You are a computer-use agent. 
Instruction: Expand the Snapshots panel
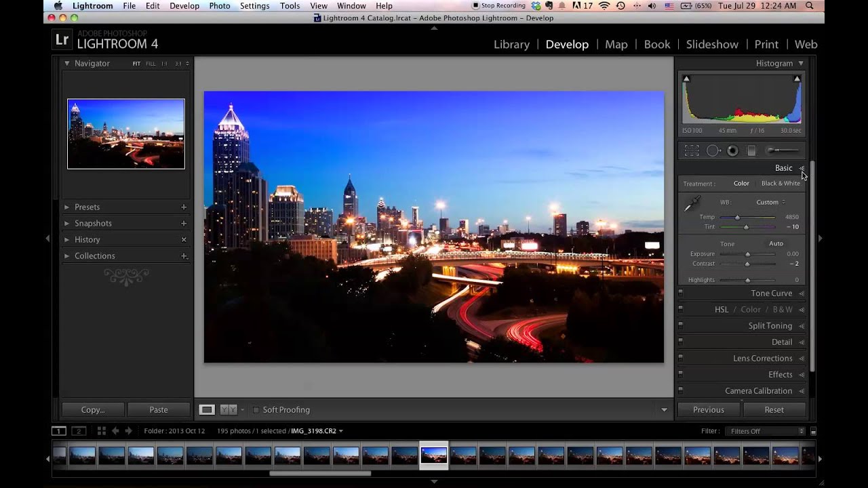pos(67,223)
